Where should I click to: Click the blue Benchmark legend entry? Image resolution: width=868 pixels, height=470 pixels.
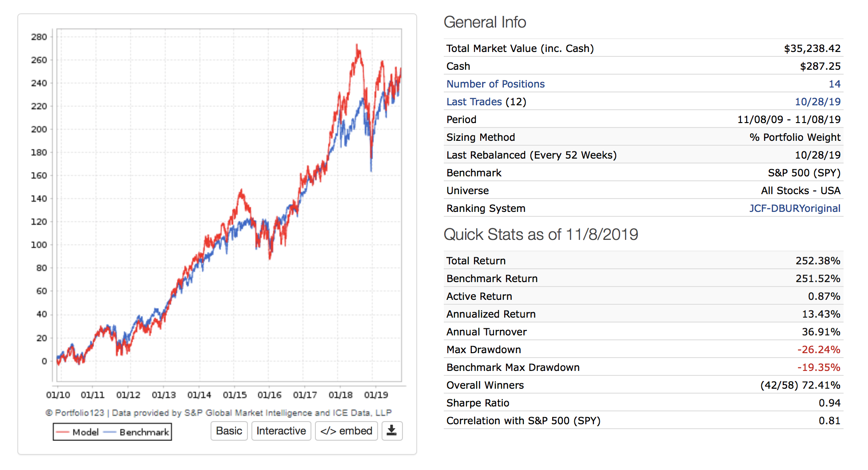click(x=138, y=432)
